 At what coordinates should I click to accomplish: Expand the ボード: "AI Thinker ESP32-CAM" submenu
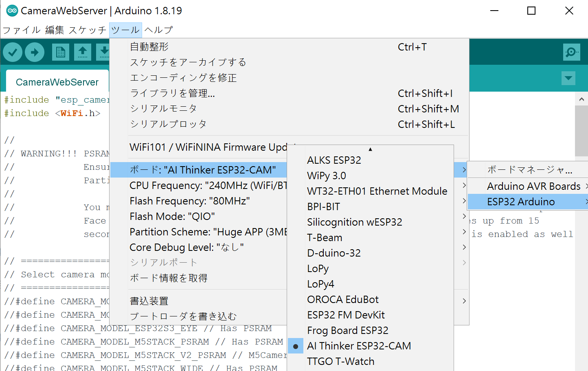[289, 170]
